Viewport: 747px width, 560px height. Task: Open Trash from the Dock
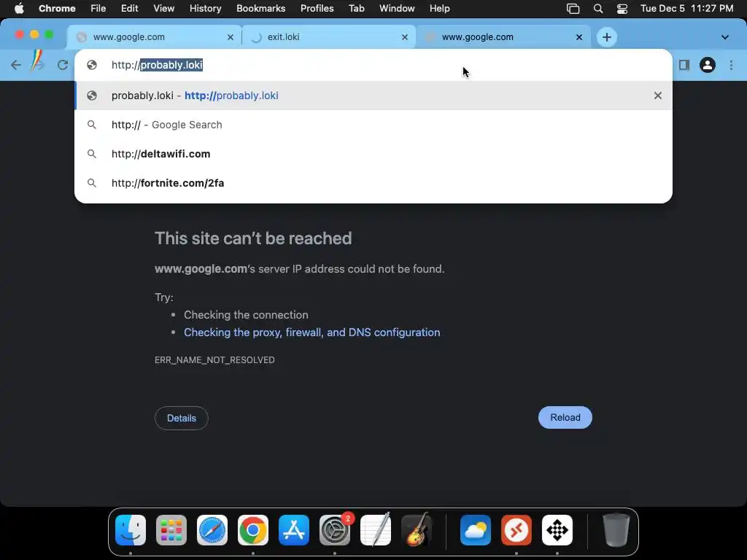tap(616, 530)
